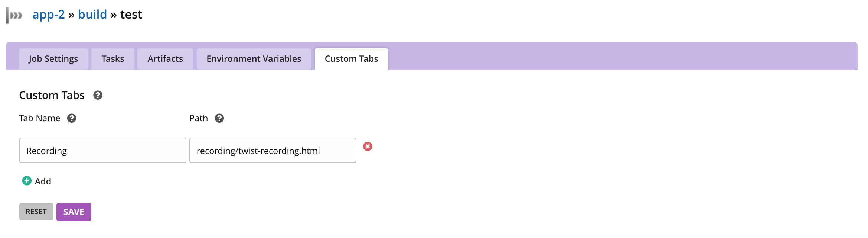Remove the Recording tab row with red X
Screen dimensions: 868x238
click(368, 147)
